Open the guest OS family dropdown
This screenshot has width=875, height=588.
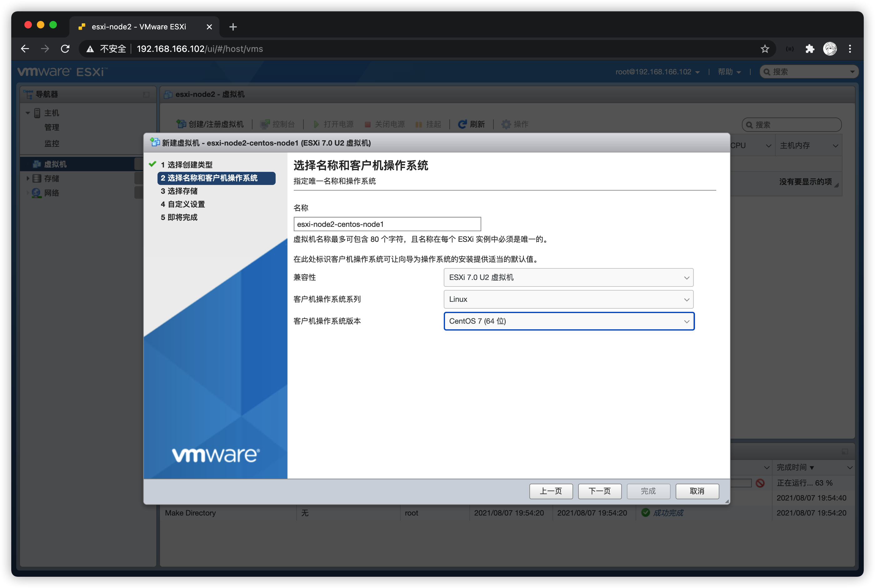(x=568, y=299)
